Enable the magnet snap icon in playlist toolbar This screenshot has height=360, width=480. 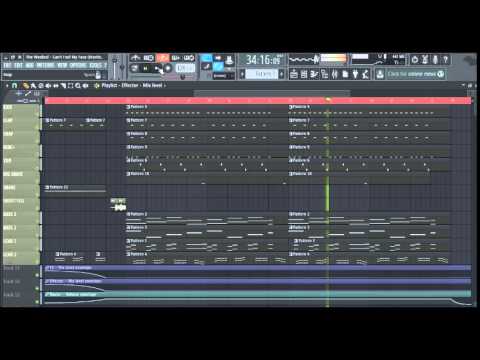(x=14, y=85)
